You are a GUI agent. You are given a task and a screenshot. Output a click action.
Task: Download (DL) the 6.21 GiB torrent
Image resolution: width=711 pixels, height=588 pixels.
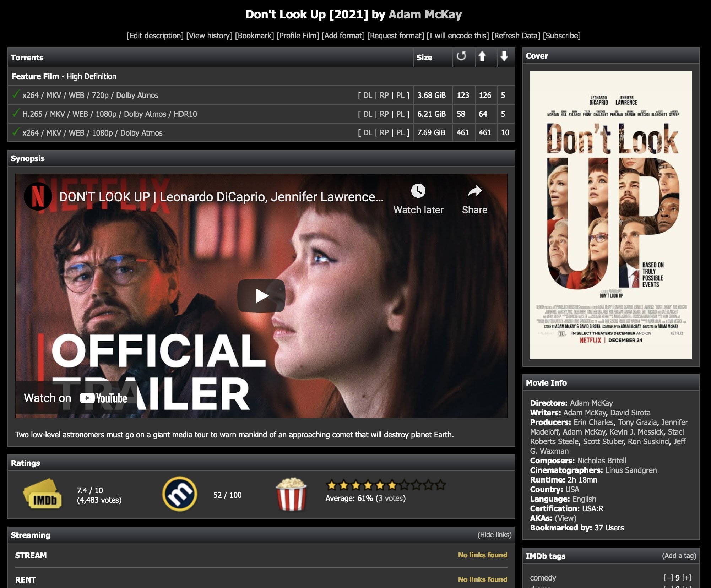pyautogui.click(x=368, y=114)
